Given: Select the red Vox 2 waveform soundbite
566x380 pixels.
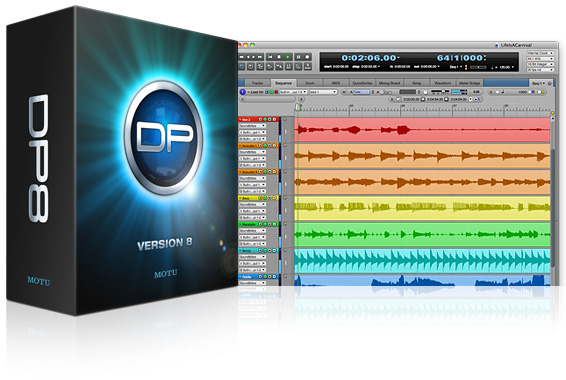Looking at the screenshot, I should (422, 129).
